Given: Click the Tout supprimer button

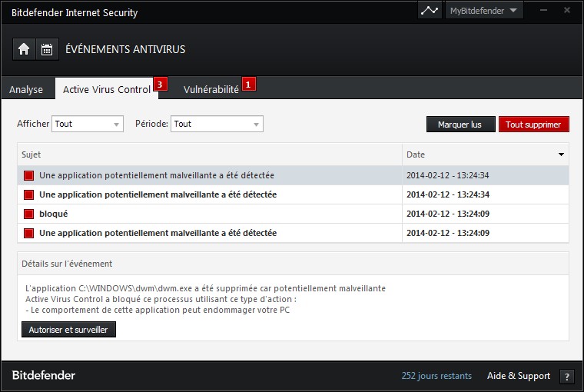Looking at the screenshot, I should [x=534, y=125].
